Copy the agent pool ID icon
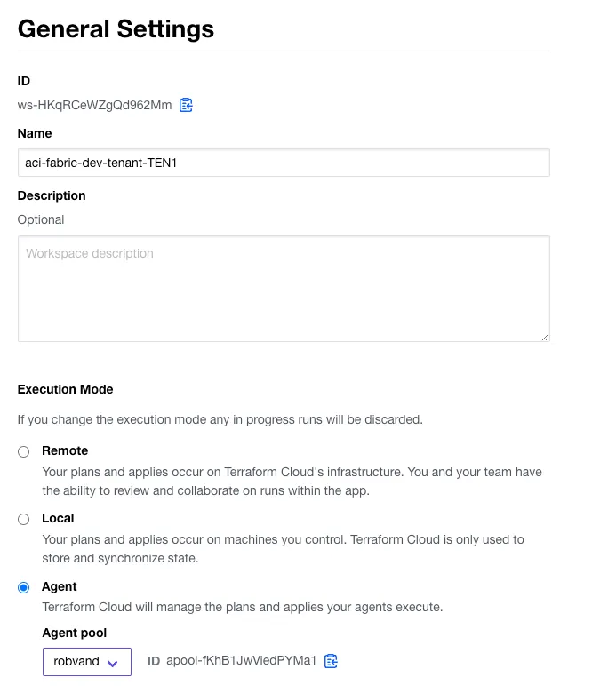Viewport: 616px width, 693px height. tap(332, 660)
